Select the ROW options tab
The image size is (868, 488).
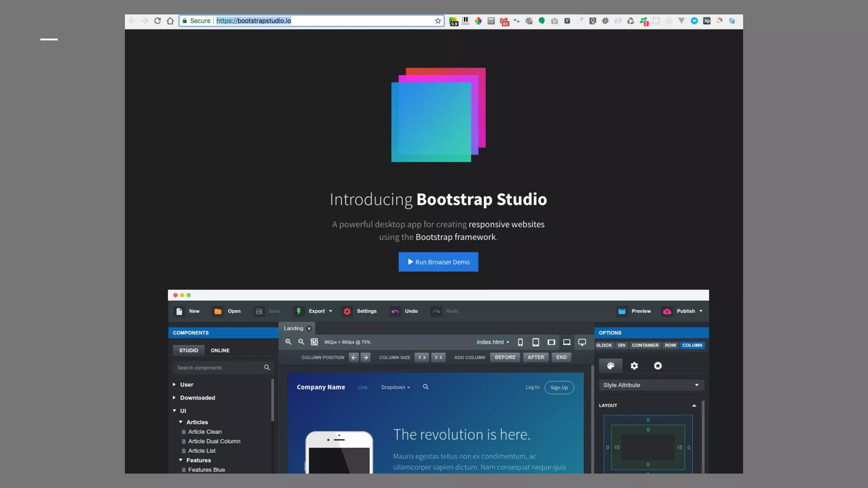(670, 346)
